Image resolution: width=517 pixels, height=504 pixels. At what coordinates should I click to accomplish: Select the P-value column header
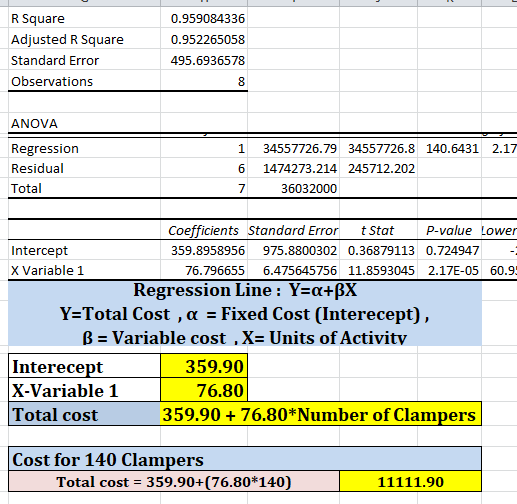click(x=449, y=231)
